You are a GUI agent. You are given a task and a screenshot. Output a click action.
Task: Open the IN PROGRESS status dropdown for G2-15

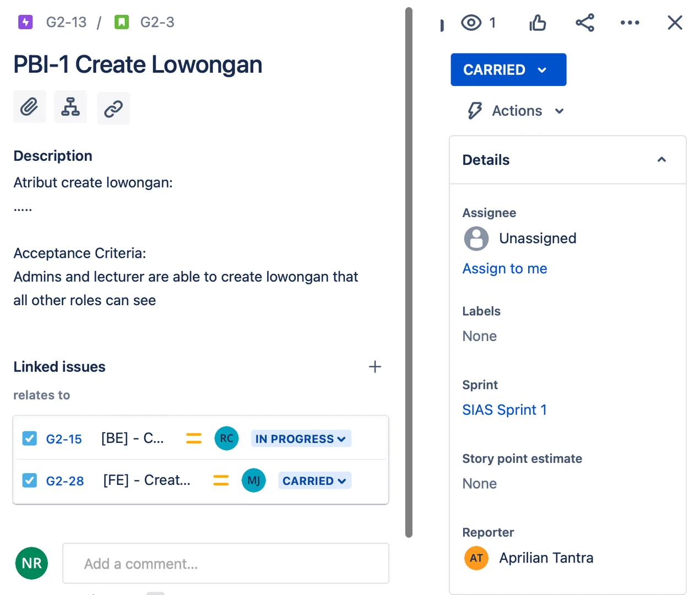[x=301, y=439]
